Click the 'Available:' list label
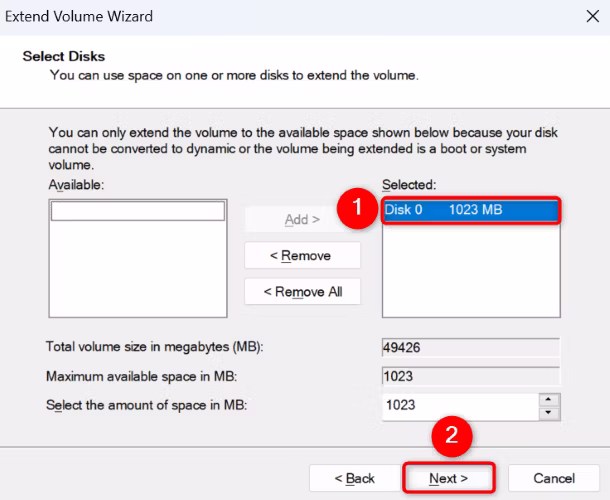The width and height of the screenshot is (610, 500). [x=76, y=185]
